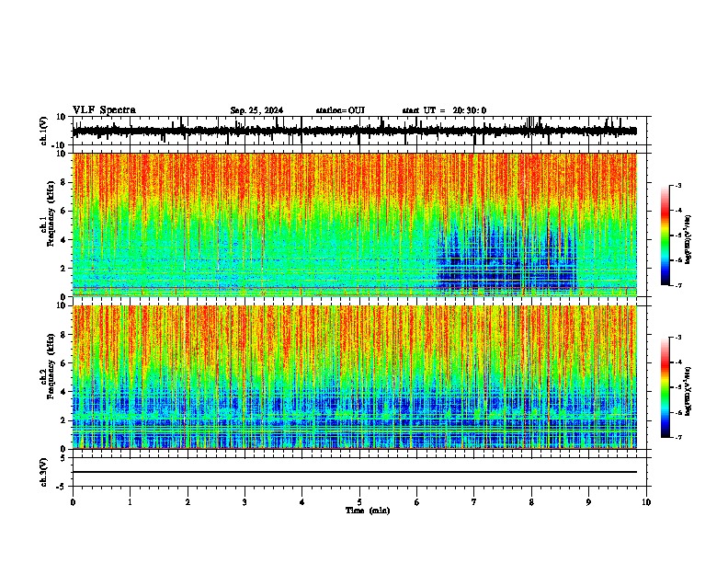Click the "-7" label on ch.2 color bar
728x563 pixels.
(x=677, y=438)
